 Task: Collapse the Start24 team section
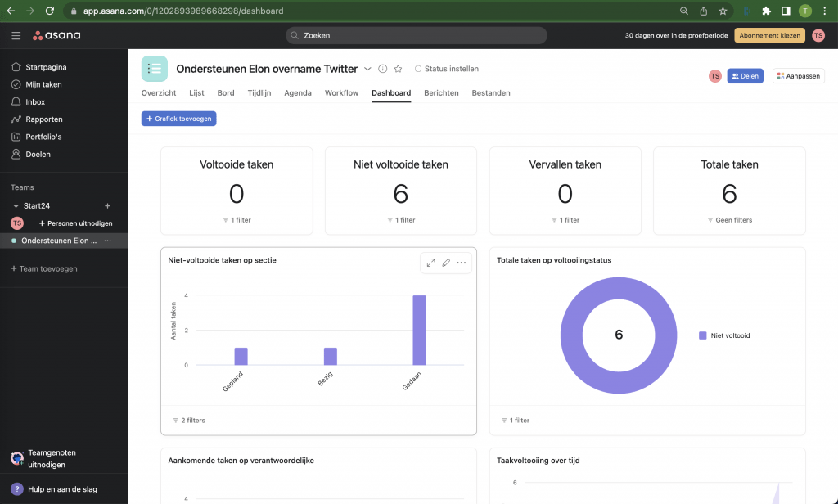[x=16, y=206]
